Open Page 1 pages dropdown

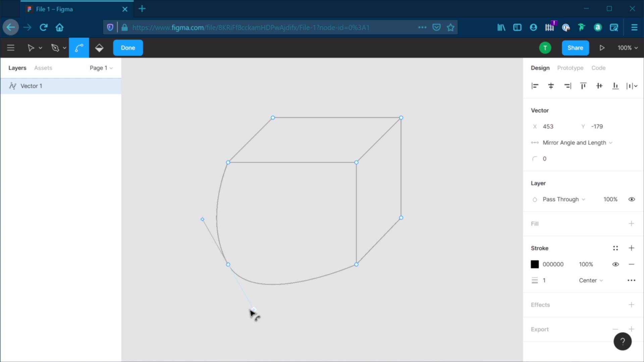pos(101,68)
